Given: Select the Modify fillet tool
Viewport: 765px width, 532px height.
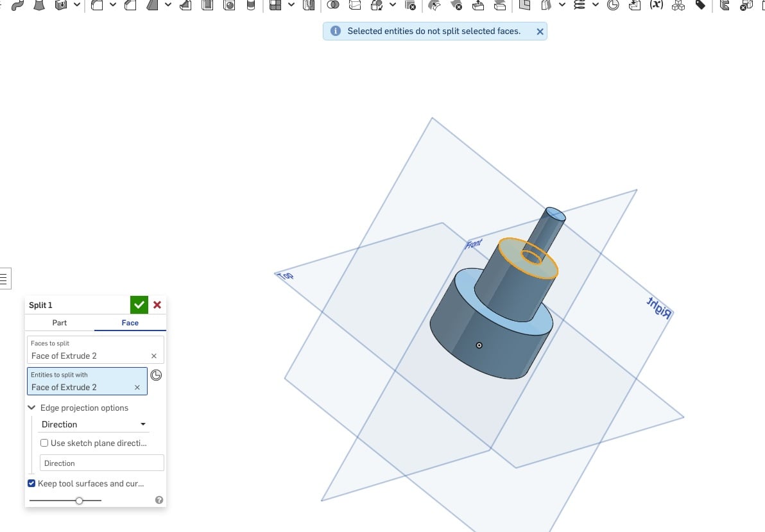Looking at the screenshot, I should (434, 5).
